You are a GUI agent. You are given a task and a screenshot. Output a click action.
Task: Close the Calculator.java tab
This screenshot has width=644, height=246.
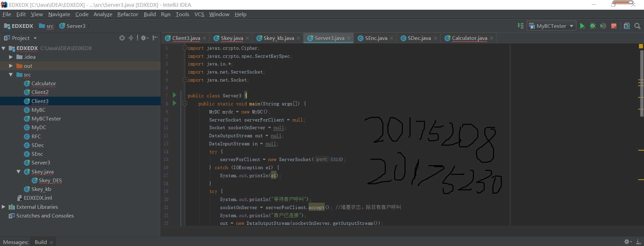pyautogui.click(x=491, y=38)
